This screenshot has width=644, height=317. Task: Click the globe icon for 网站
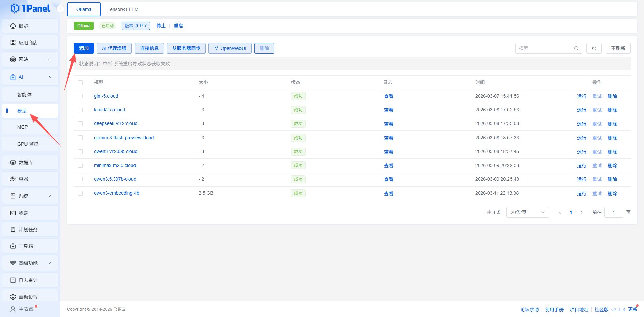pos(13,59)
